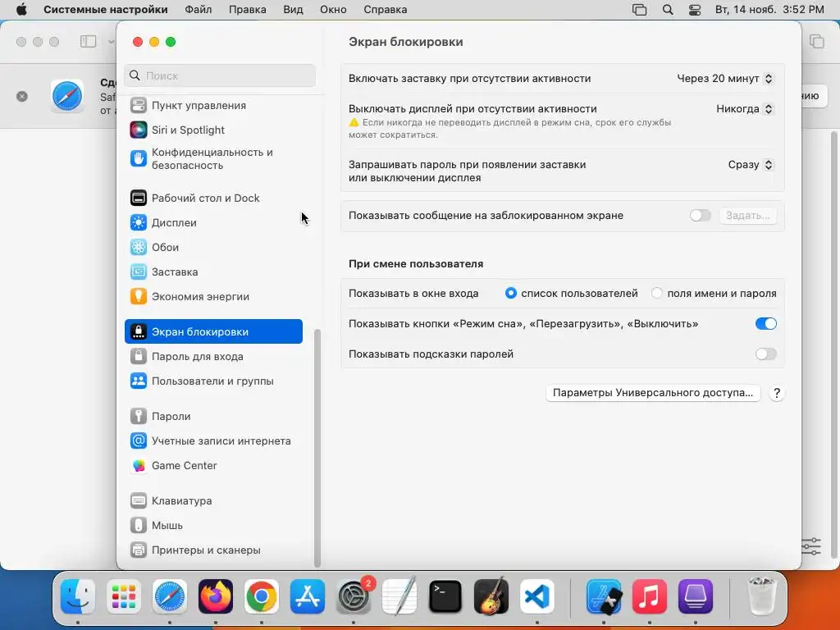Open Справка menu
This screenshot has width=840, height=630.
click(x=386, y=10)
